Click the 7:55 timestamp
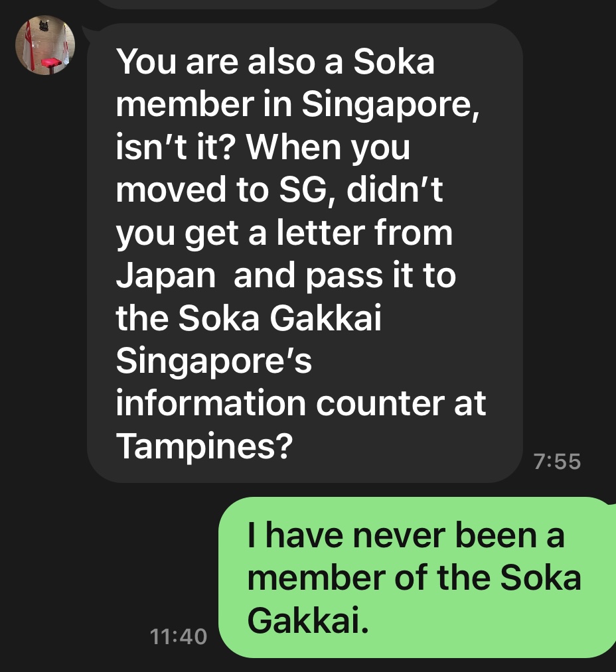This screenshot has height=672, width=616. [558, 461]
